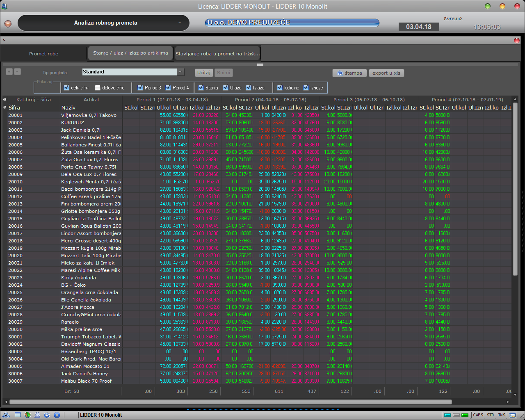
Task: Click the Naziv column header
Action: [x=91, y=107]
